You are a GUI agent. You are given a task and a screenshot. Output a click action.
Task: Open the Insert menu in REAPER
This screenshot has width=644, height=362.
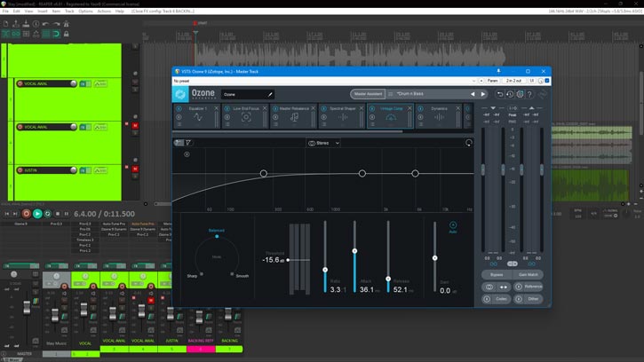pos(43,11)
